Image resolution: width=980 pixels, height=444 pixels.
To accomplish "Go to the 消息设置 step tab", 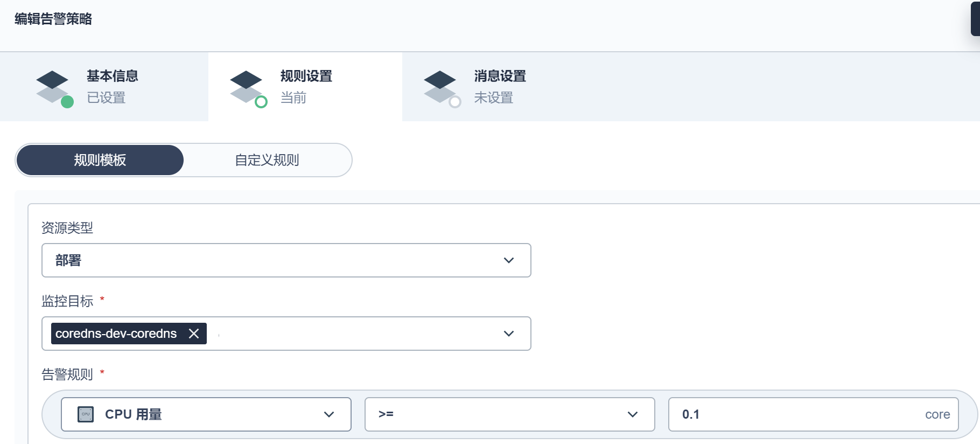I will coord(500,86).
